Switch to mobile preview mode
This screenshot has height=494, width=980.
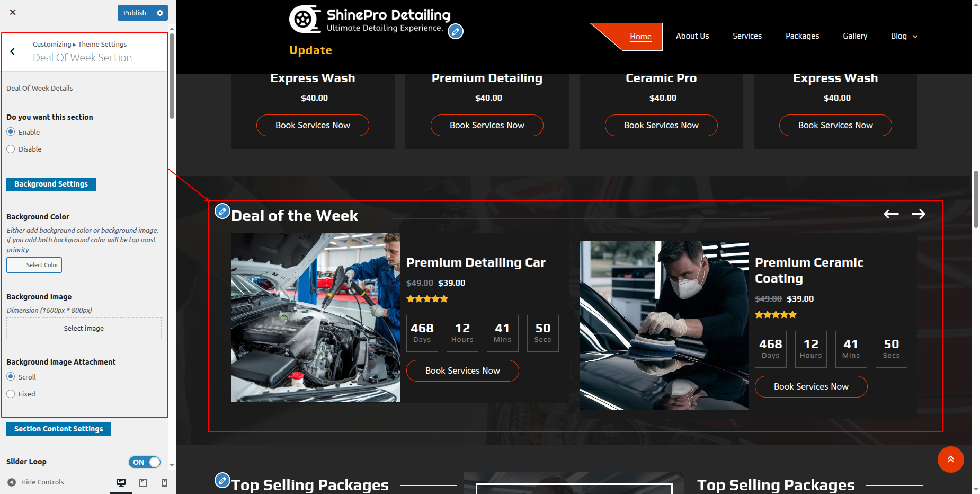[x=165, y=482]
